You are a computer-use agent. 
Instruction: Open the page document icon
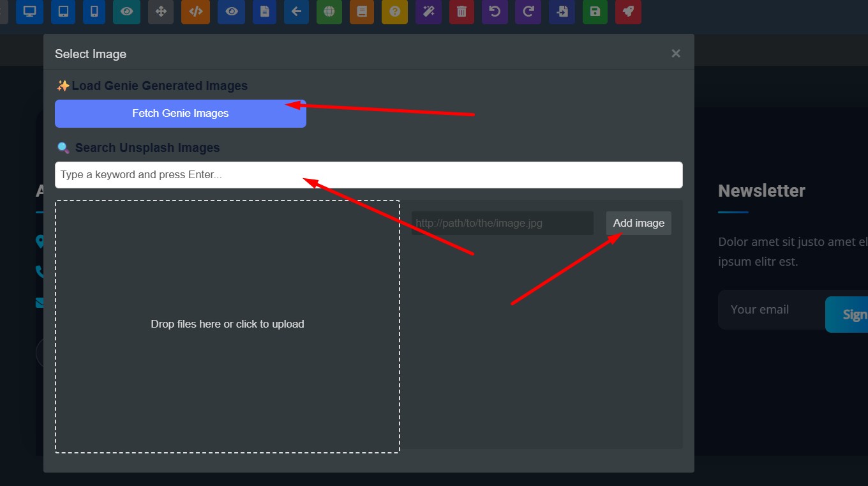pos(264,12)
